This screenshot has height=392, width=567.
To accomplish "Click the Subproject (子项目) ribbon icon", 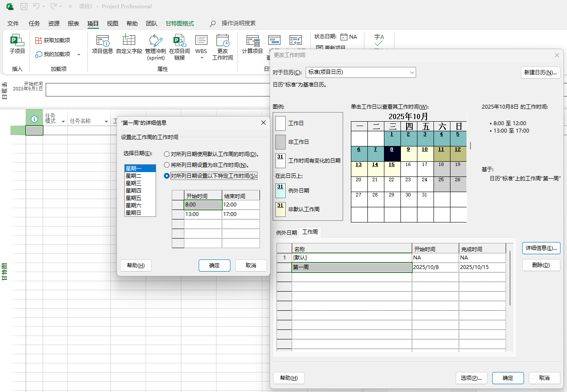I will point(17,40).
